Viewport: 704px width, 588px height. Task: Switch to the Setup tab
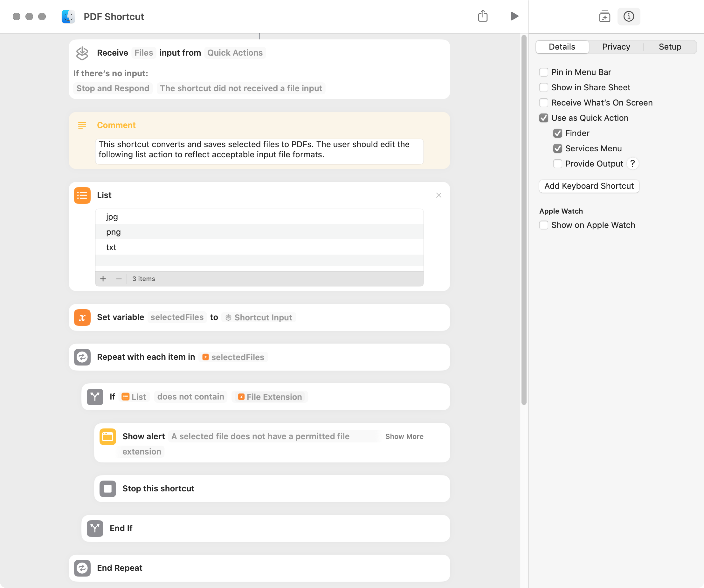click(670, 47)
